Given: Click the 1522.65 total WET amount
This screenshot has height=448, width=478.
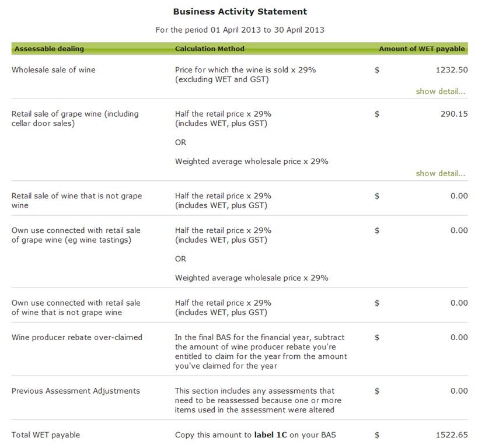Looking at the screenshot, I should (452, 435).
